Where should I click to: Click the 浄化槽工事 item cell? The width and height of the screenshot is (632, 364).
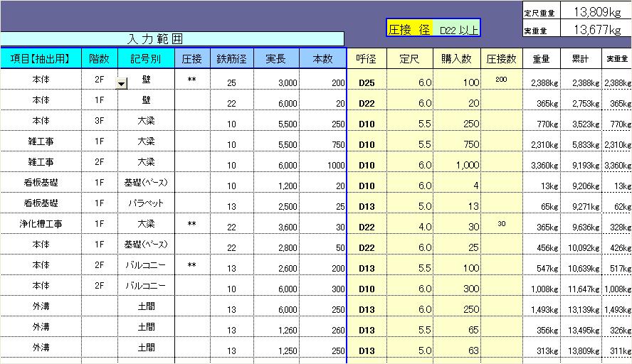[41, 223]
